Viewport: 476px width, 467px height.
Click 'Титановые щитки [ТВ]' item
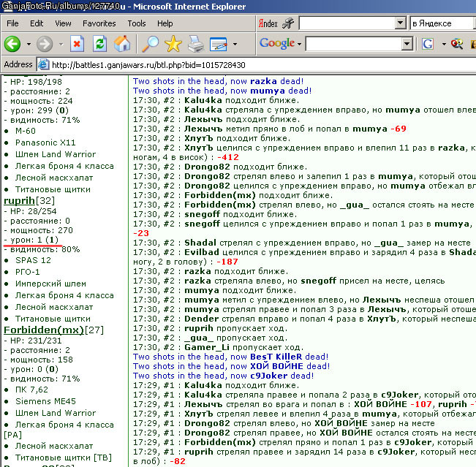tap(64, 457)
